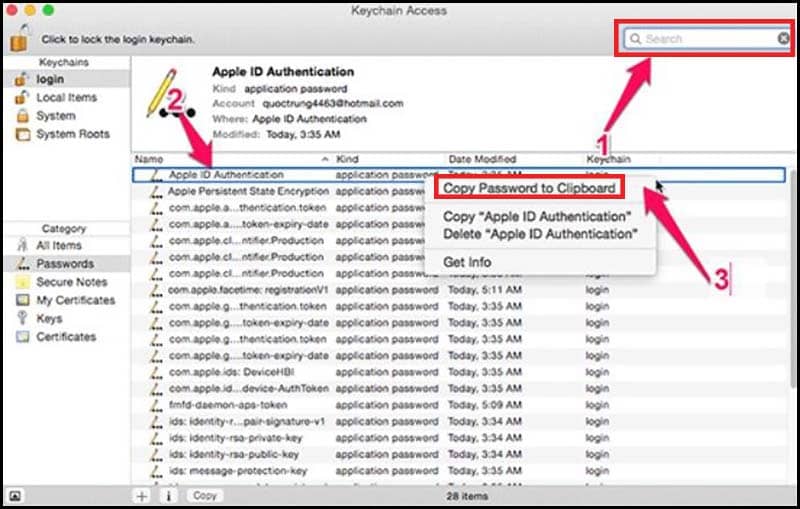The image size is (800, 509).
Task: Choose Delete "Apple ID Authentication" menu entry
Action: (540, 234)
